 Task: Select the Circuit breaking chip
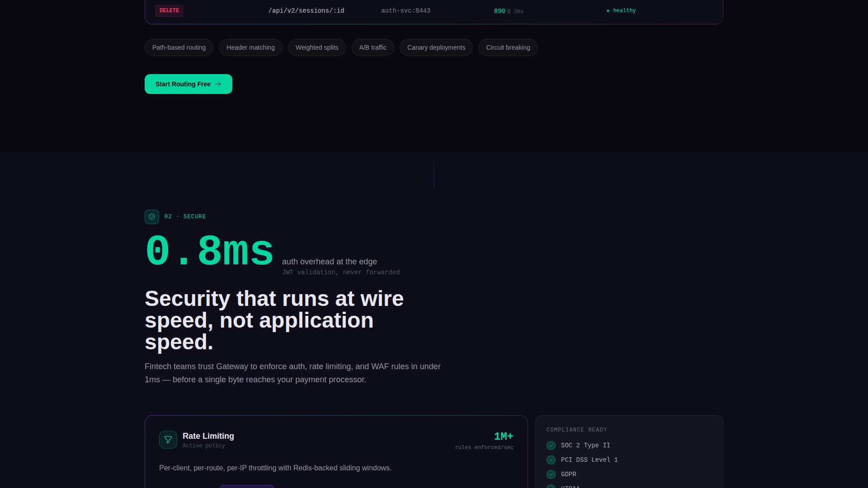coord(508,47)
